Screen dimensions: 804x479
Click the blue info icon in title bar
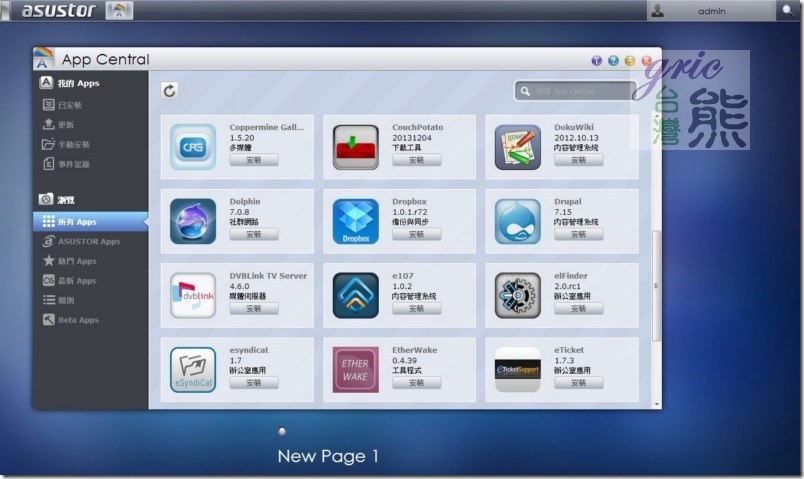pos(596,61)
